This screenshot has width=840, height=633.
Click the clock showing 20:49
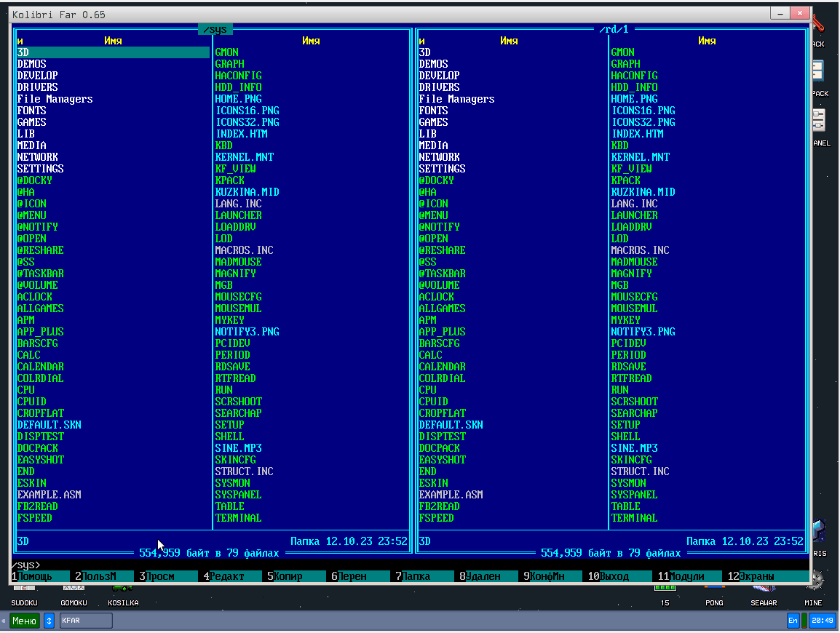click(x=822, y=621)
